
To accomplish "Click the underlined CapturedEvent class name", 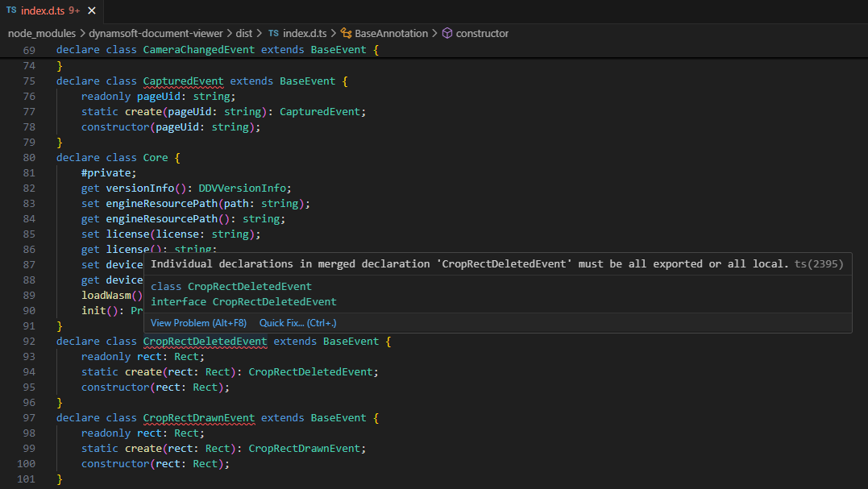I will [x=183, y=81].
